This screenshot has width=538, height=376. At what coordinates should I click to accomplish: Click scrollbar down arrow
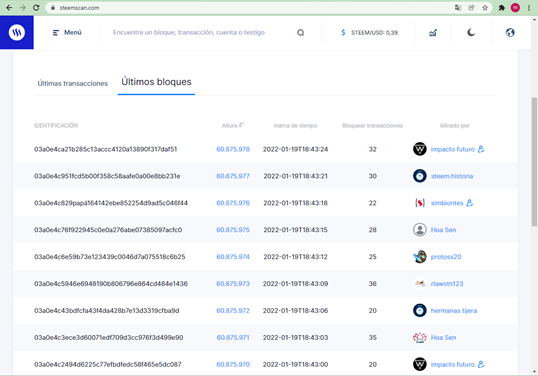click(534, 372)
